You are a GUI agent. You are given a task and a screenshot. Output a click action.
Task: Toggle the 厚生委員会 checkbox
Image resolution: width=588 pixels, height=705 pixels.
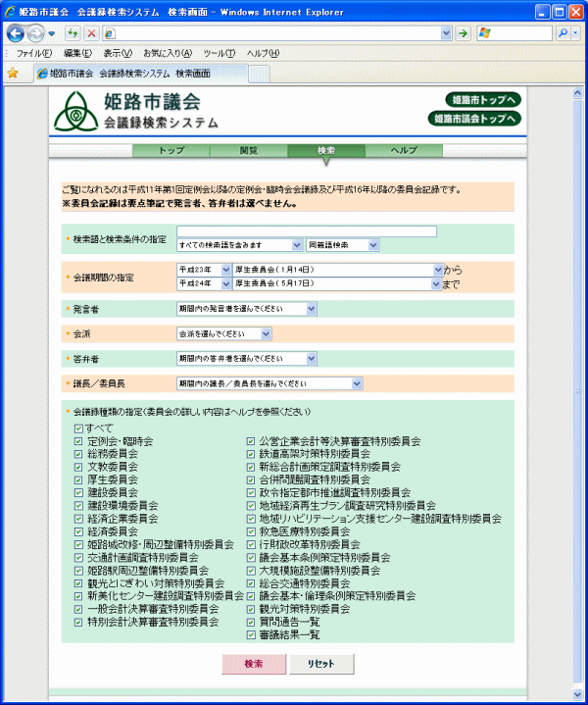[x=78, y=480]
